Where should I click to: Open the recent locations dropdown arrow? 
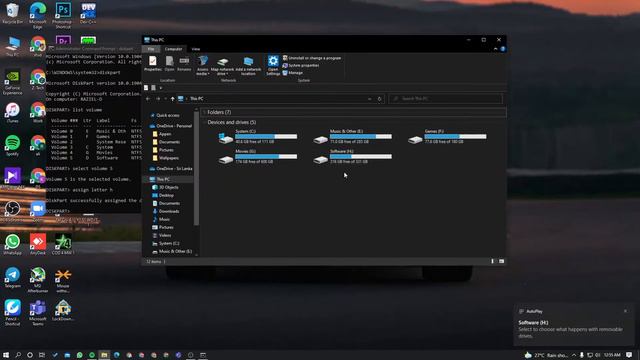pyautogui.click(x=165, y=99)
